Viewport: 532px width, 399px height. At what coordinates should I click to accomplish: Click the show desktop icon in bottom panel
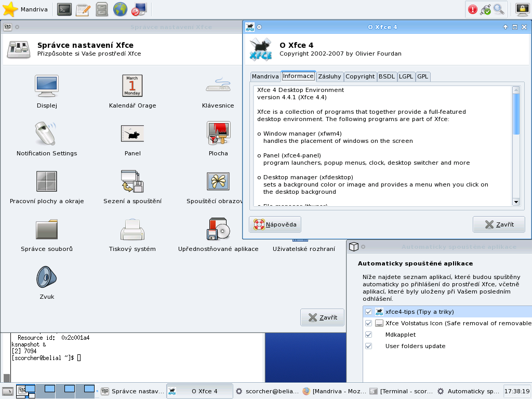(7, 391)
